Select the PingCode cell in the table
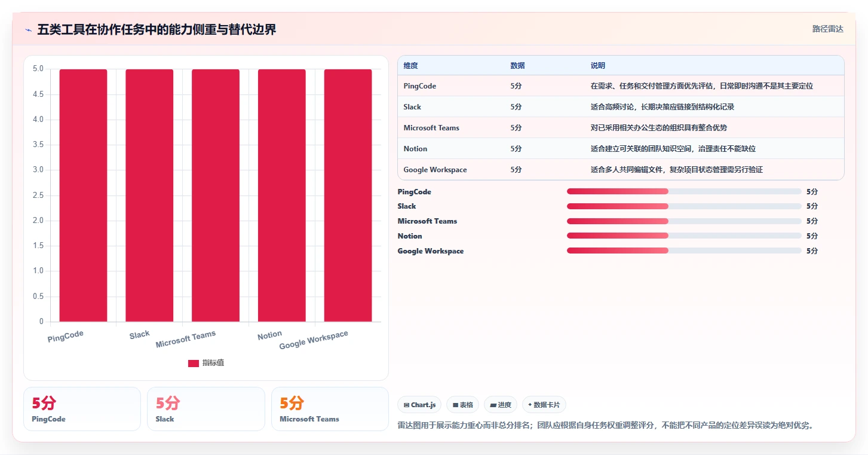This screenshot has width=868, height=455. coord(420,86)
